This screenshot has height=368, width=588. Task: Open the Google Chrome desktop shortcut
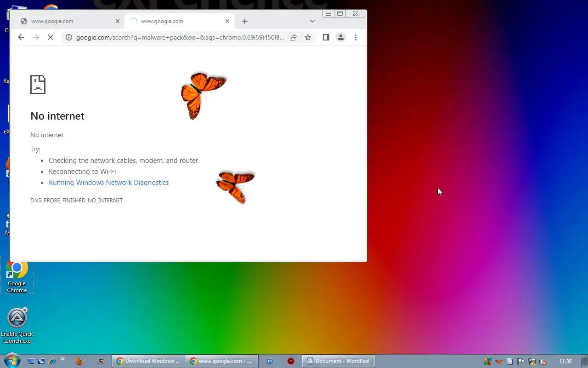click(x=17, y=276)
